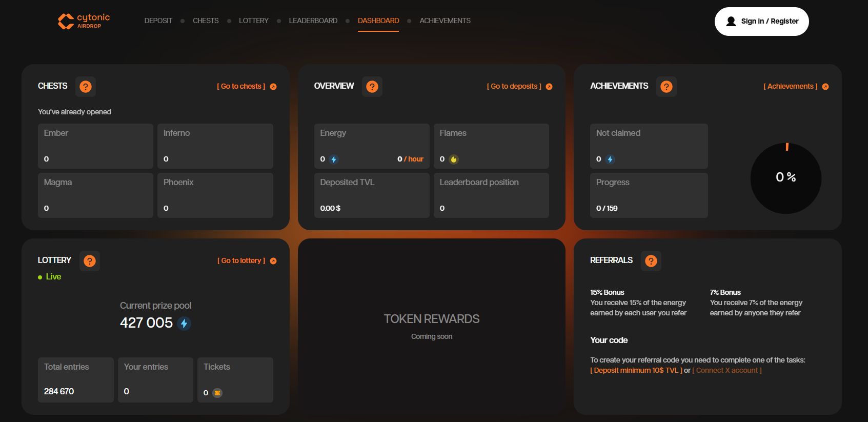This screenshot has height=422, width=868.
Task: Click the Flames fire icon
Action: coord(453,159)
